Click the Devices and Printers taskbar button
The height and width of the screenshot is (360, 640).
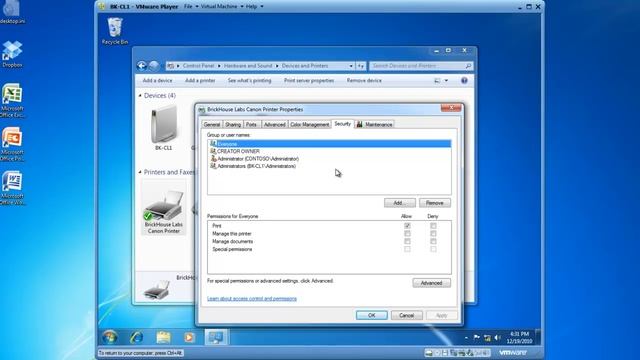tap(216, 337)
